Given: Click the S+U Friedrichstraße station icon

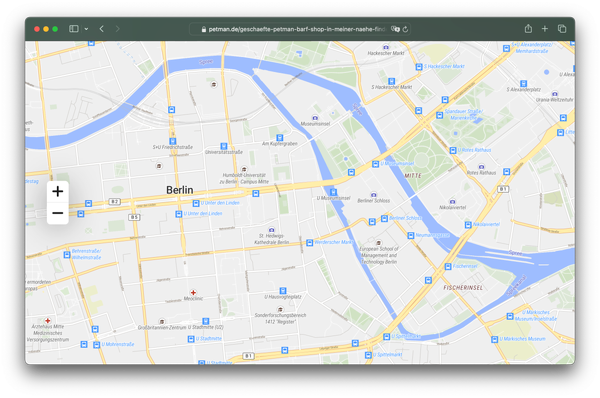Looking at the screenshot, I should pos(173,141).
